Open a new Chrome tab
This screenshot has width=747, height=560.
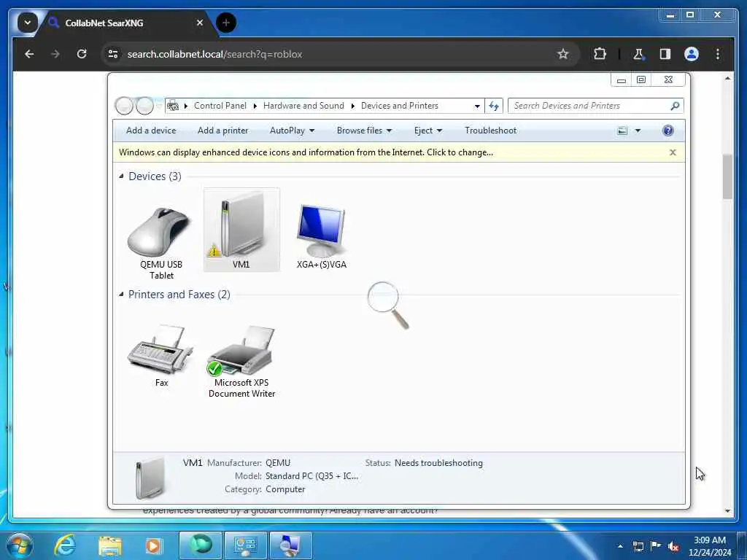tap(226, 23)
